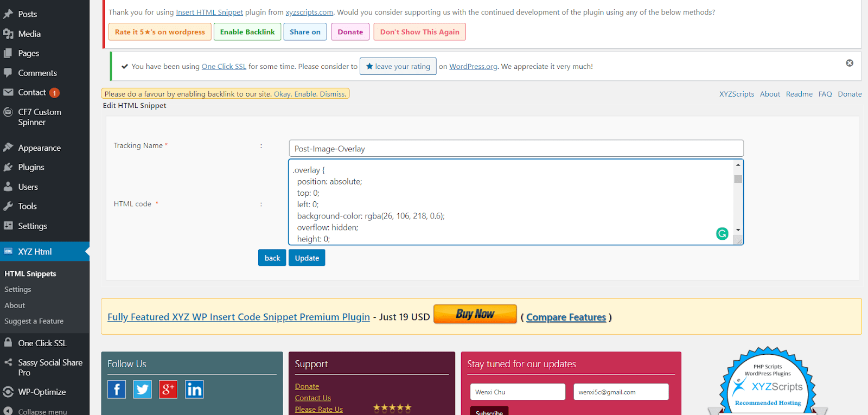Click the Update button
The height and width of the screenshot is (415, 868).
coord(307,258)
